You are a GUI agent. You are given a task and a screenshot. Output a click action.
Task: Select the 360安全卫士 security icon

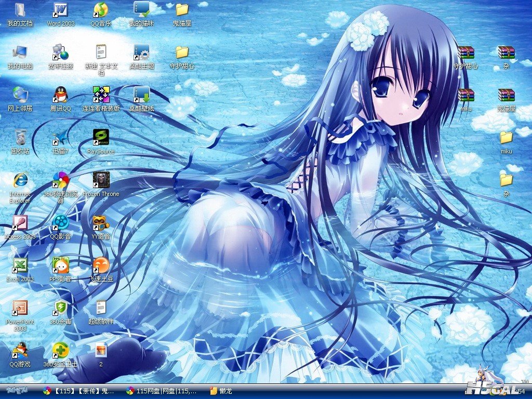click(x=61, y=351)
